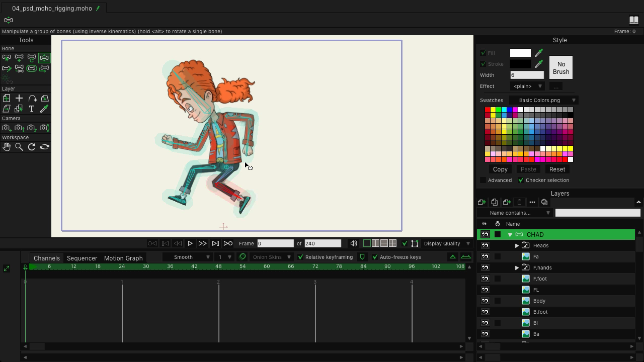
Task: Expand the Heads layer group
Action: coord(517,246)
